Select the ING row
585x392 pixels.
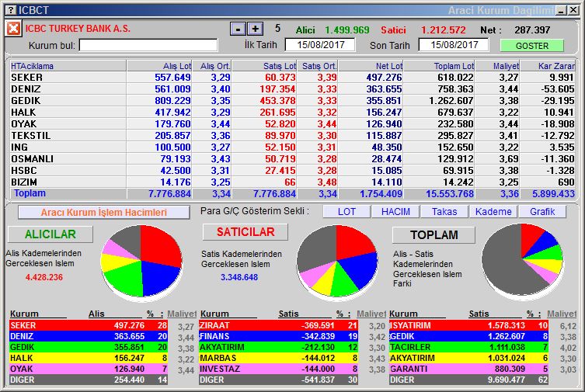coord(292,147)
